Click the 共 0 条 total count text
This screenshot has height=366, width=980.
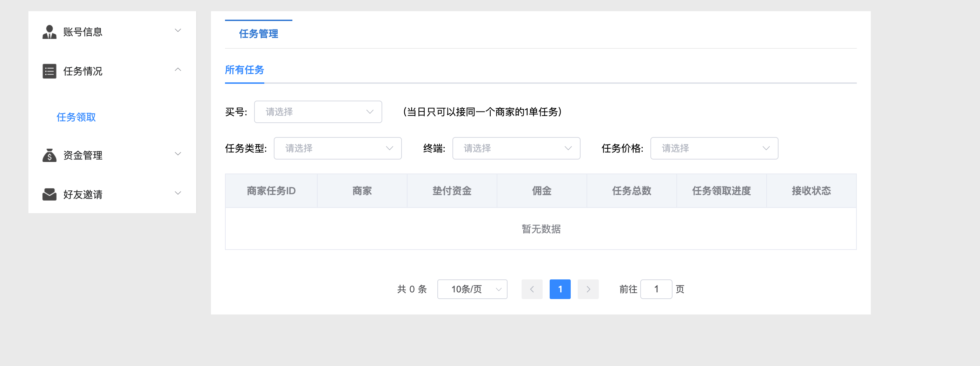(x=412, y=289)
